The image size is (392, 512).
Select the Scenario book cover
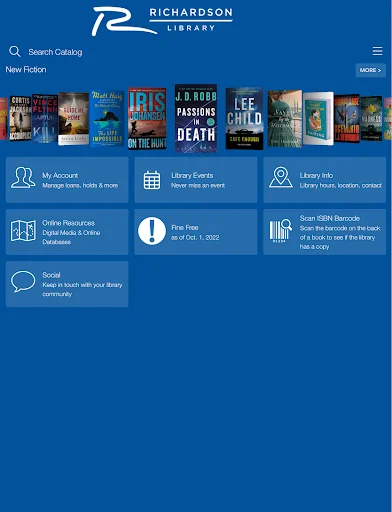(x=347, y=119)
